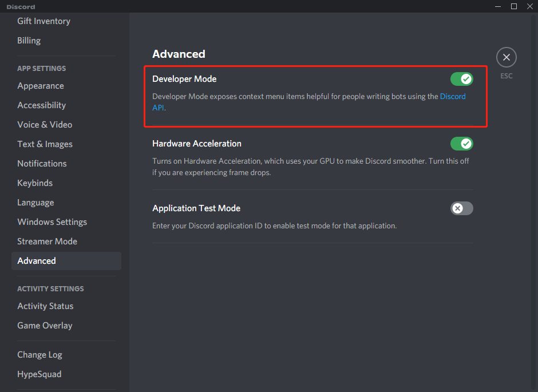Close settings with the ESC circle icon
The width and height of the screenshot is (538, 392).
point(506,57)
